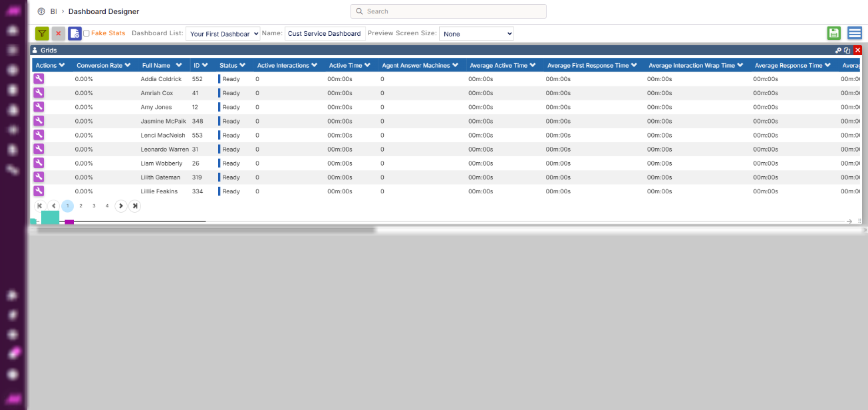
Task: Click the Grids panel resize grip corner
Action: pos(859,221)
